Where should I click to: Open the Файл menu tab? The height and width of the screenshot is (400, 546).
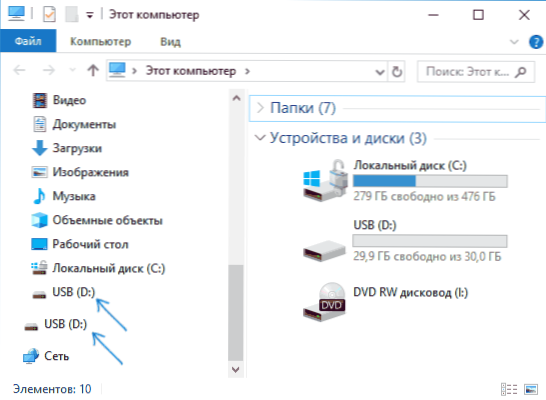tap(28, 41)
